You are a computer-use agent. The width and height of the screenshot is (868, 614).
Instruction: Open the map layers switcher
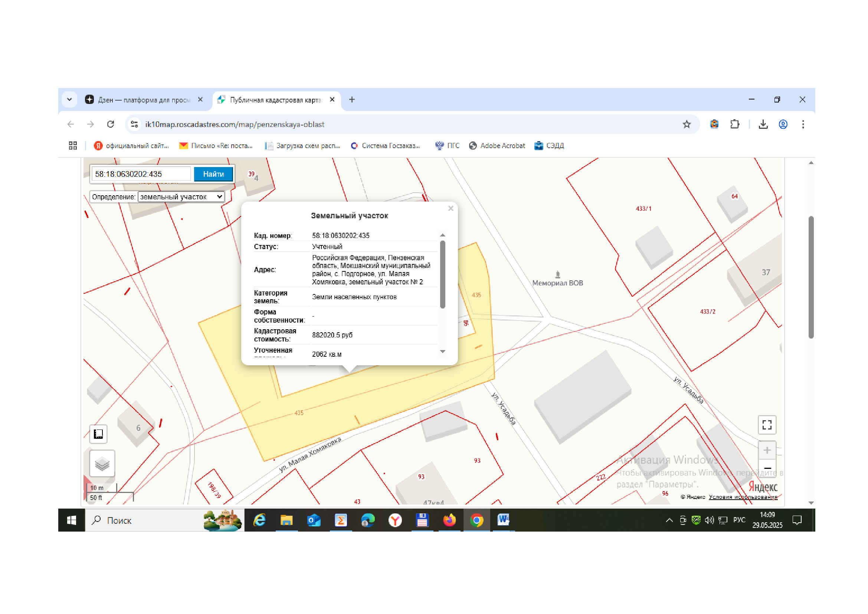[102, 464]
